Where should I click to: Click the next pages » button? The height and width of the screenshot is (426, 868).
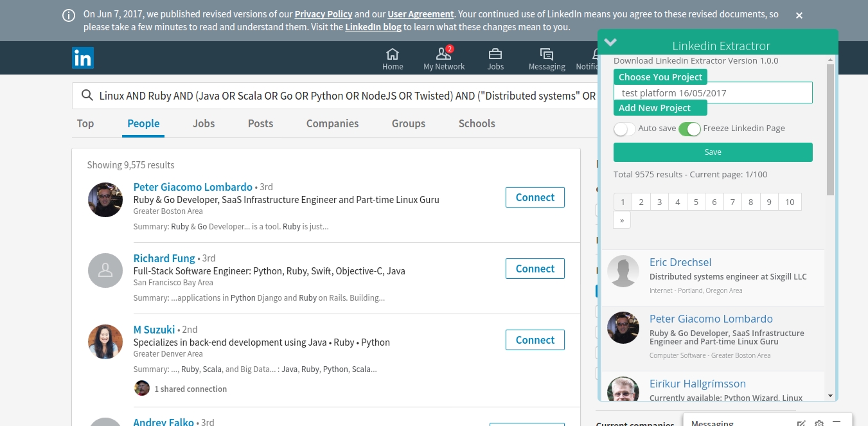pyautogui.click(x=622, y=220)
